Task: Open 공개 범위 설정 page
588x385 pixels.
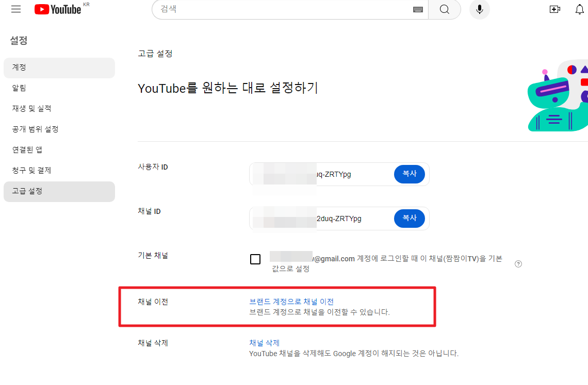Action: click(x=59, y=129)
